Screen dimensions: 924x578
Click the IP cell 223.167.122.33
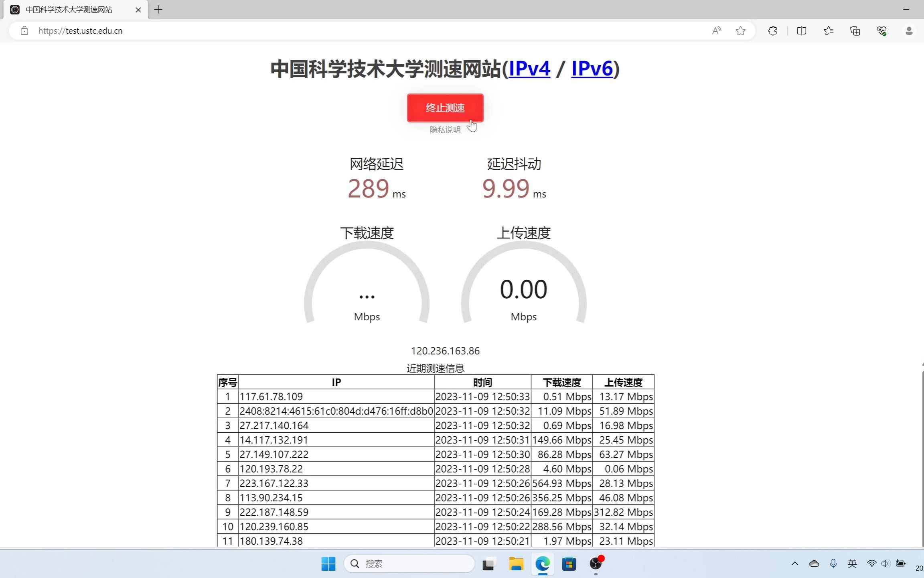[x=336, y=483]
